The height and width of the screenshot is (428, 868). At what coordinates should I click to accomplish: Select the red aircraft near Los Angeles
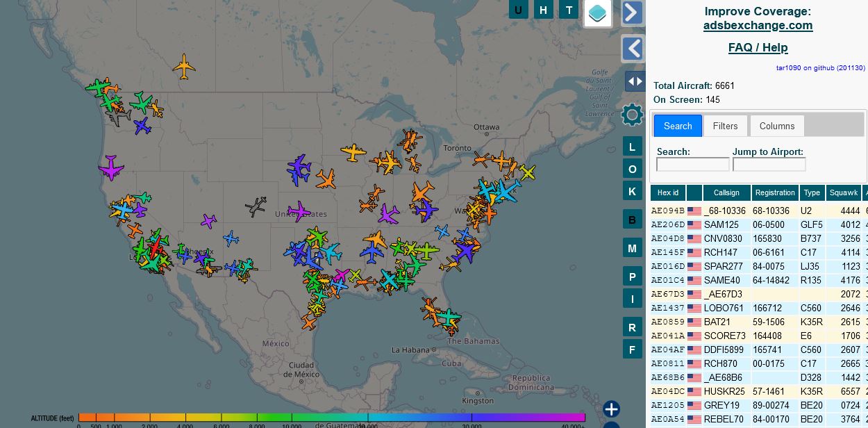click(156, 246)
